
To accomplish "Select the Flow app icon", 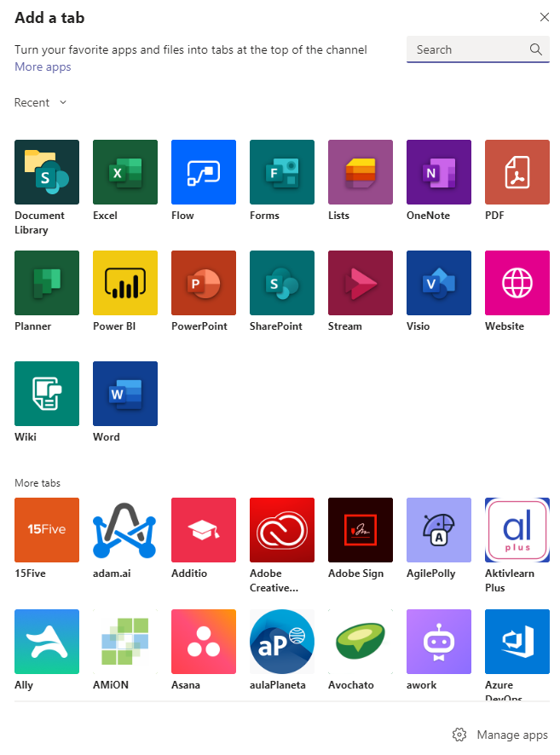I will coord(204,172).
